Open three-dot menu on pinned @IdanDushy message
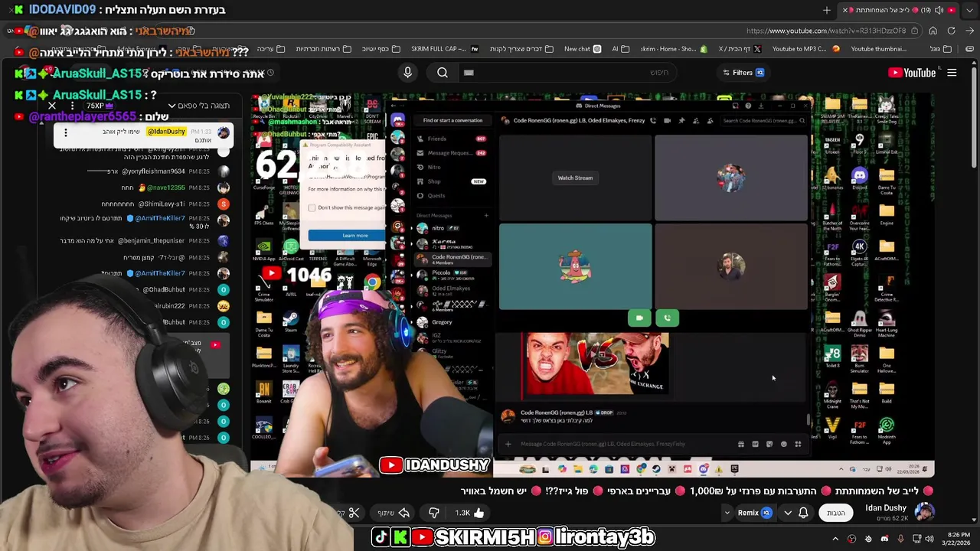The height and width of the screenshot is (551, 980). (x=66, y=132)
